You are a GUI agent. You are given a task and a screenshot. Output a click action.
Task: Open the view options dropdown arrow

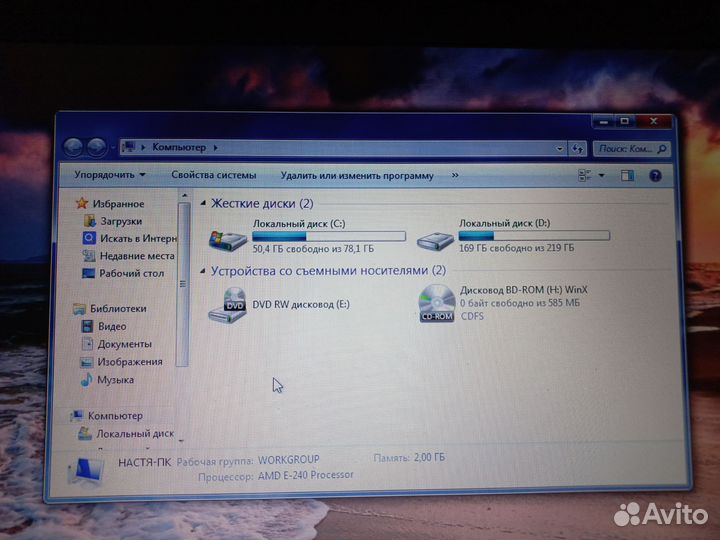(x=602, y=175)
